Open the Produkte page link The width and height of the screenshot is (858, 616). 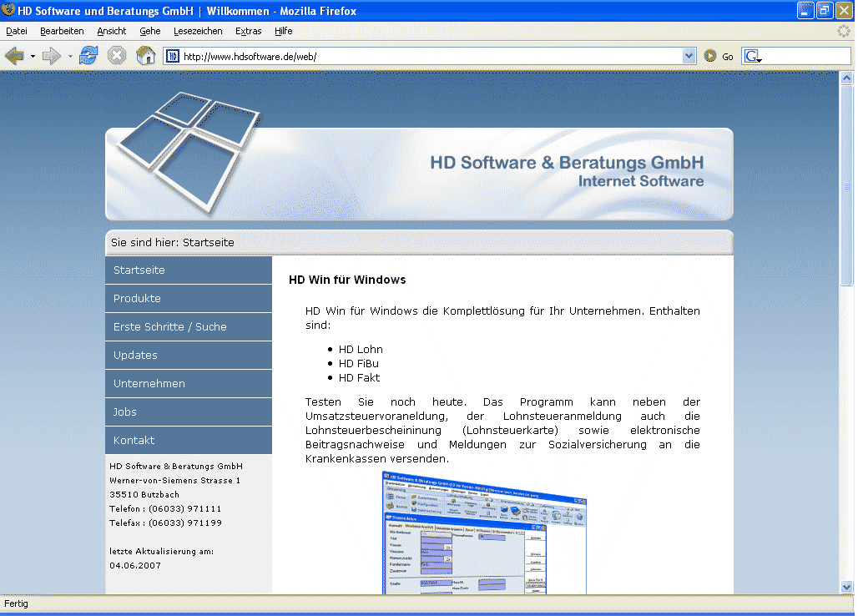pyautogui.click(x=189, y=299)
